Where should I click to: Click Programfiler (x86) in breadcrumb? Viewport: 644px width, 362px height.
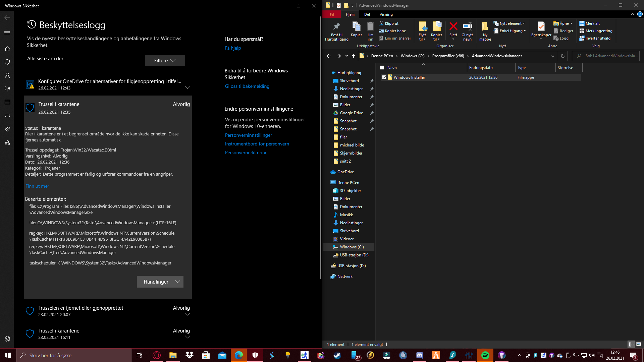click(448, 56)
